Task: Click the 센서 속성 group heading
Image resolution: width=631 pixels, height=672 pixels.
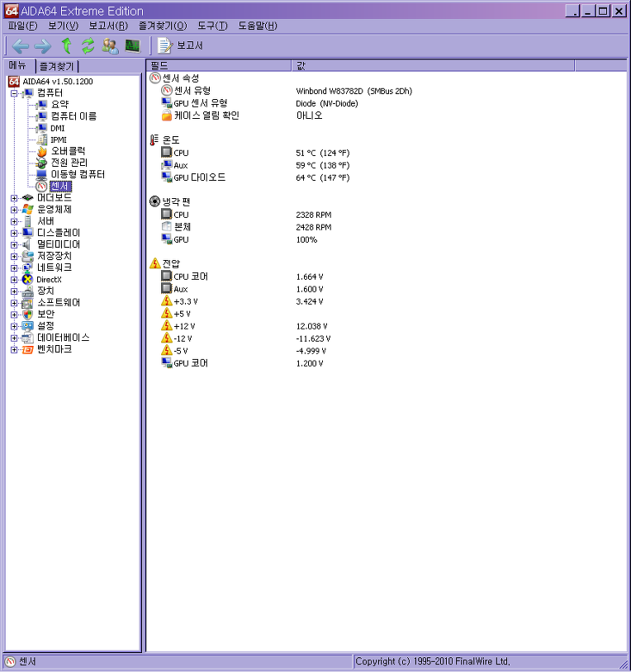Action: point(181,78)
